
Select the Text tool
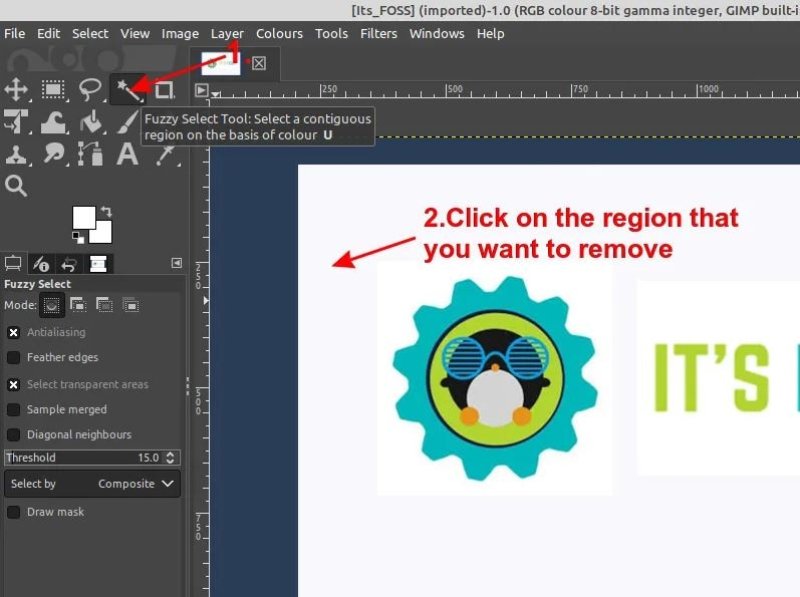pyautogui.click(x=127, y=154)
